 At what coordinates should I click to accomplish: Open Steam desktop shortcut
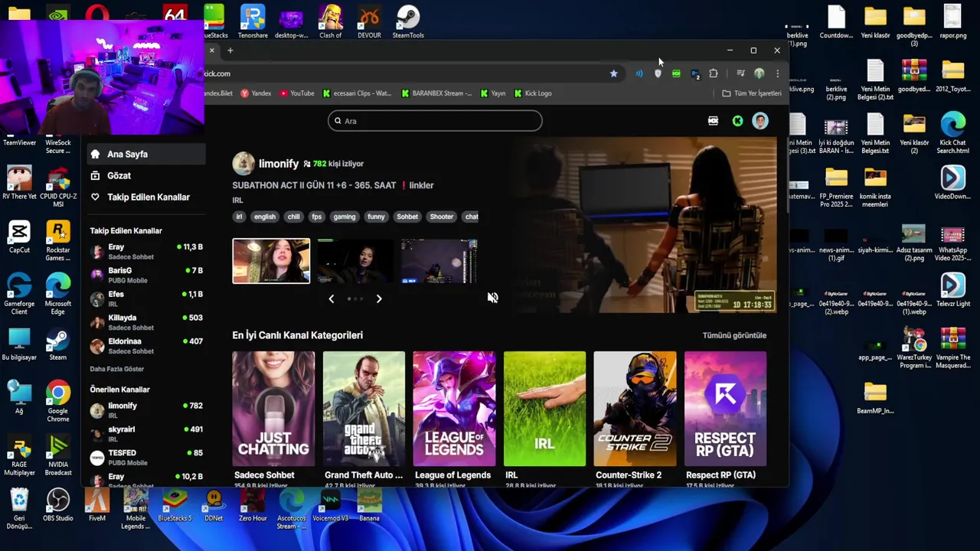[58, 344]
